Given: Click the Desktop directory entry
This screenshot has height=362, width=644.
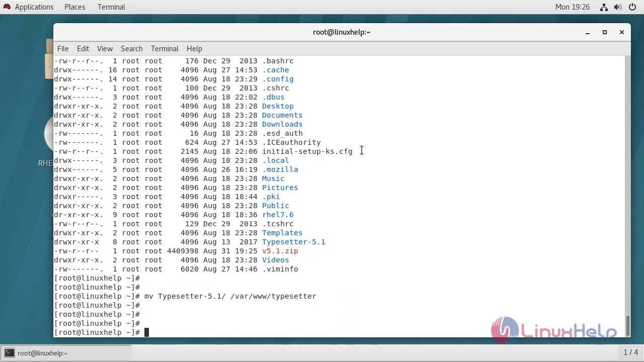Looking at the screenshot, I should (x=277, y=106).
